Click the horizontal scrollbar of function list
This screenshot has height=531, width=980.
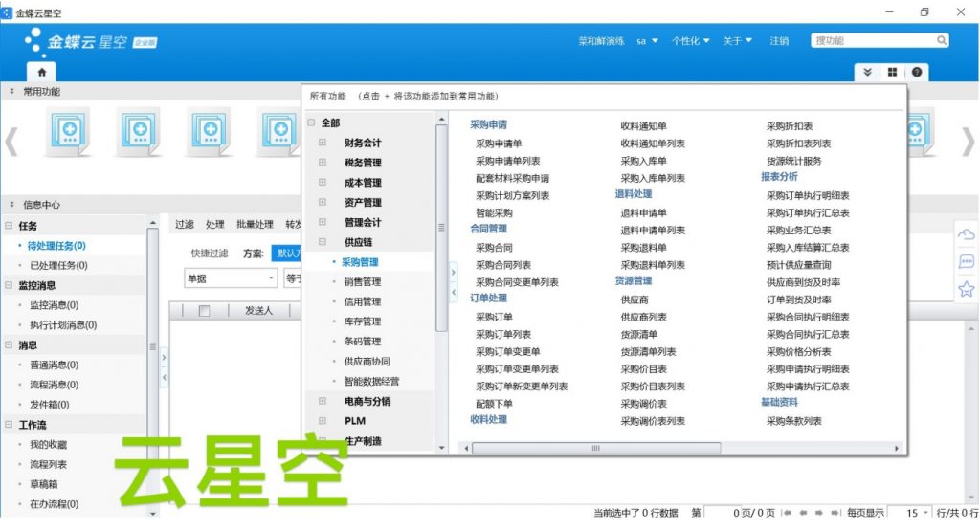(595, 448)
